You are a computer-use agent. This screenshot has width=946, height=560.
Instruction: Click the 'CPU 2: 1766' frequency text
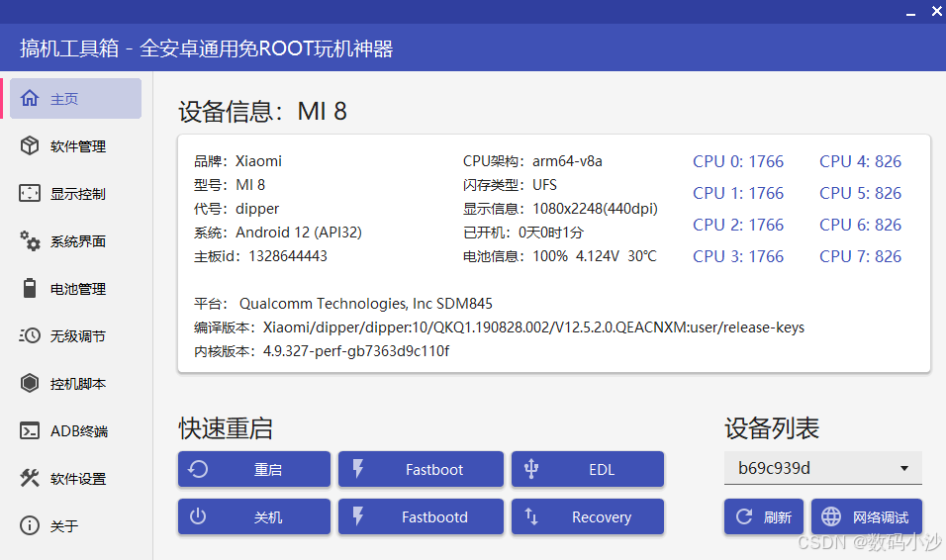click(738, 225)
